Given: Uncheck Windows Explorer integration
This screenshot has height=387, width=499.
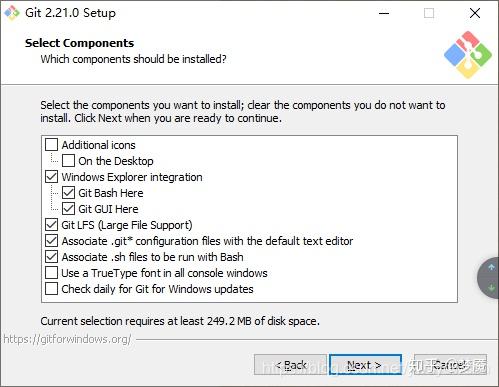Looking at the screenshot, I should [51, 177].
